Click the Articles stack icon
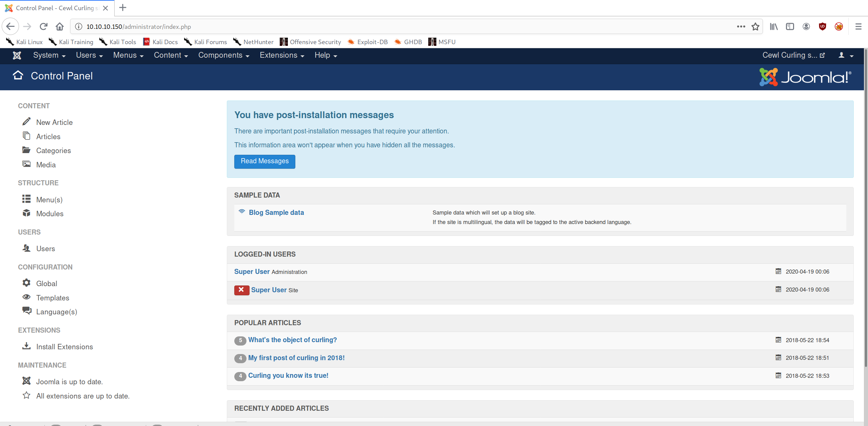Viewport: 868px width, 426px height. pos(26,136)
